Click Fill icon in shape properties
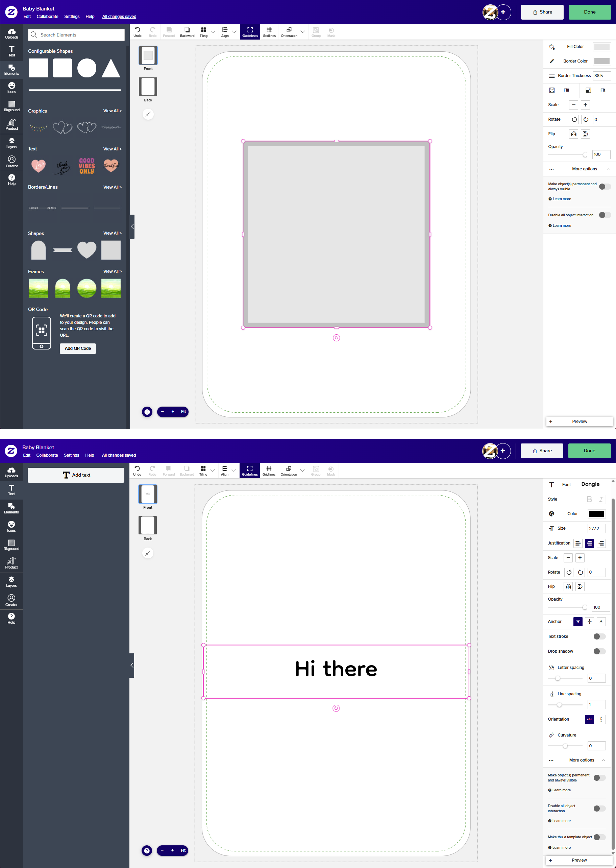 click(x=552, y=90)
